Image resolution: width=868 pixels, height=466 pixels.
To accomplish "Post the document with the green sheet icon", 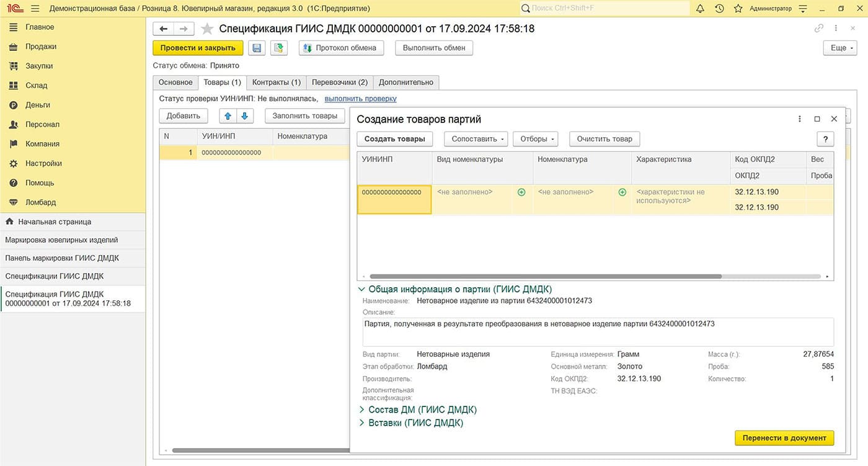I will point(279,48).
